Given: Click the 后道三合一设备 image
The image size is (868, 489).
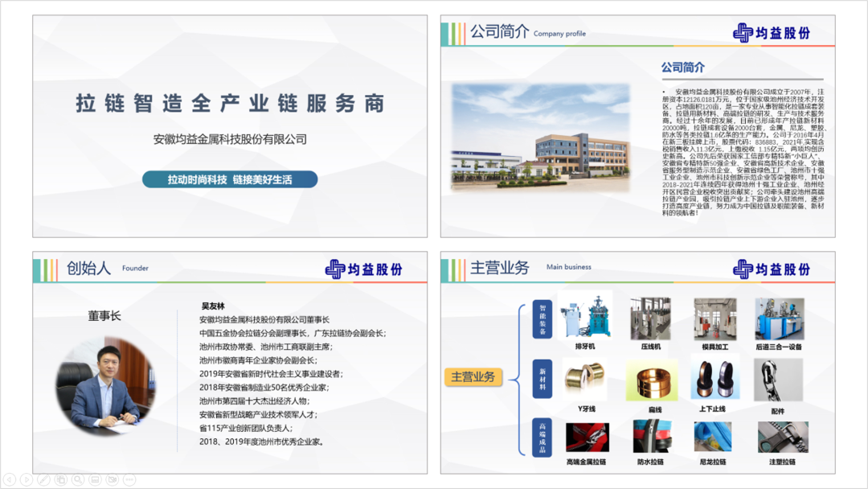Looking at the screenshot, I should (780, 318).
